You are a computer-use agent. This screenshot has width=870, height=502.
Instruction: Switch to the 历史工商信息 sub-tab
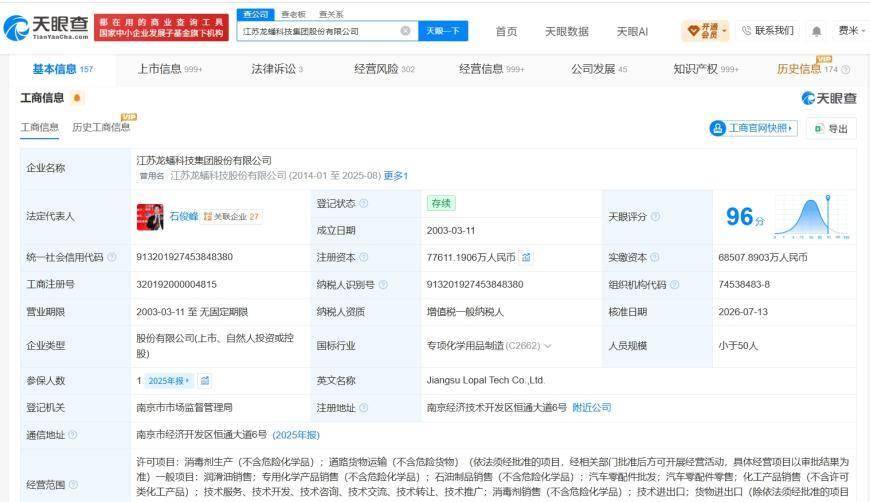click(101, 128)
